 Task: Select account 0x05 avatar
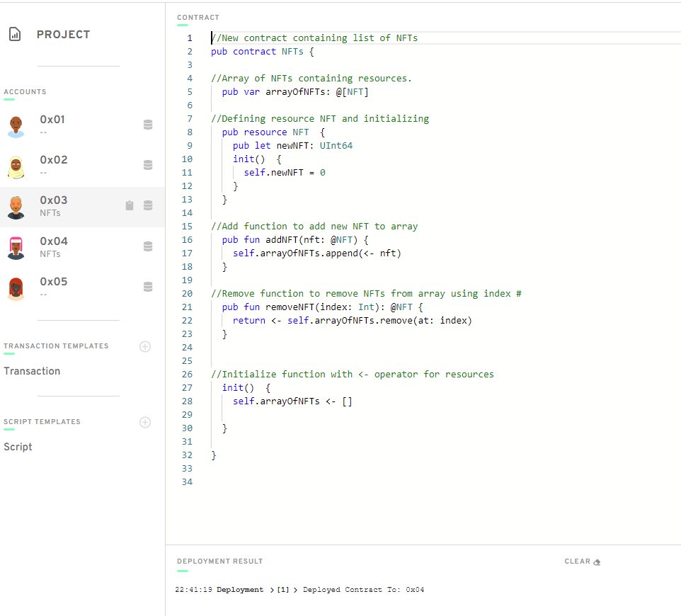(16, 289)
